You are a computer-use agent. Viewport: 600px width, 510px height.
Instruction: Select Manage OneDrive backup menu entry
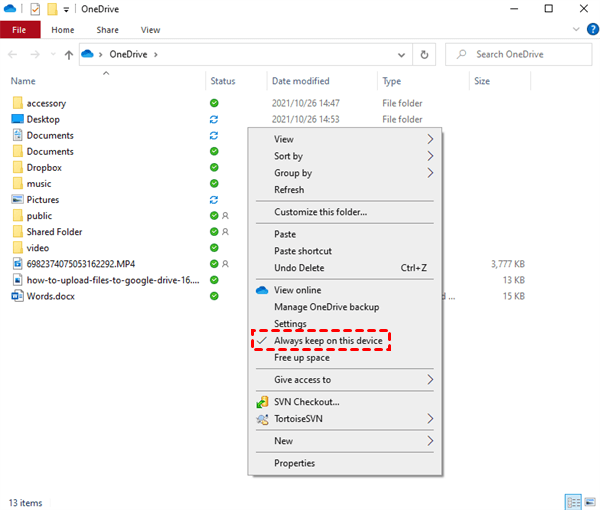(x=326, y=307)
